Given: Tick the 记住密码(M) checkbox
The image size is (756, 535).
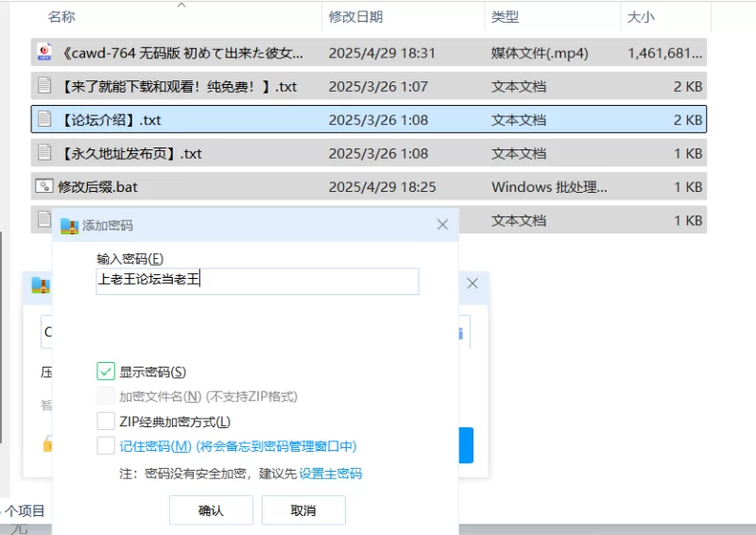Looking at the screenshot, I should pos(106,446).
